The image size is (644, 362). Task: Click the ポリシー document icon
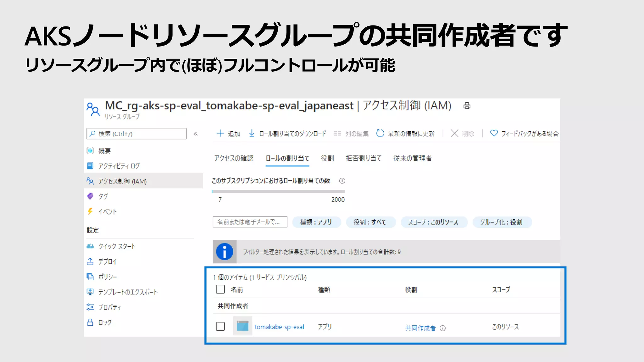click(x=90, y=277)
